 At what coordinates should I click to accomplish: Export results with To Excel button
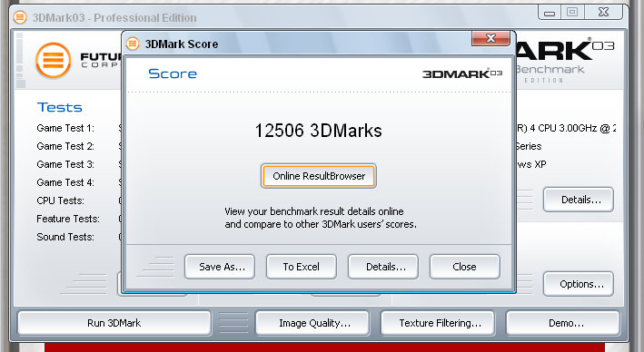[302, 267]
